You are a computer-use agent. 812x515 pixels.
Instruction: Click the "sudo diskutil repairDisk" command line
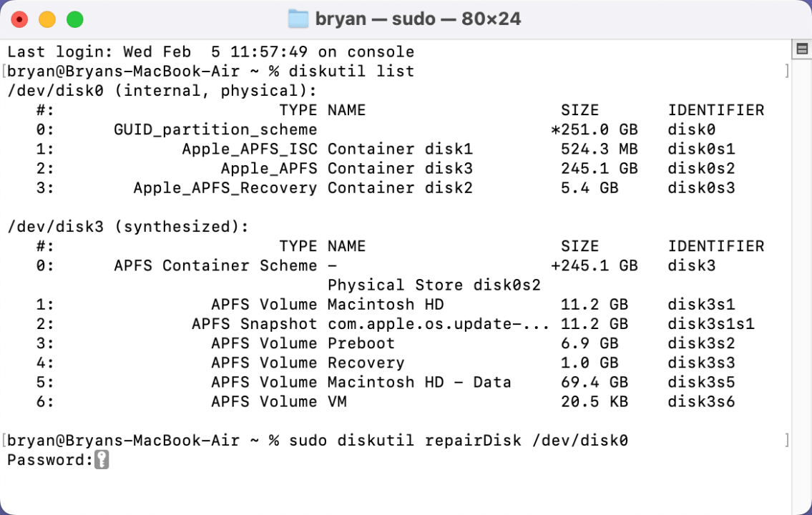click(x=458, y=441)
